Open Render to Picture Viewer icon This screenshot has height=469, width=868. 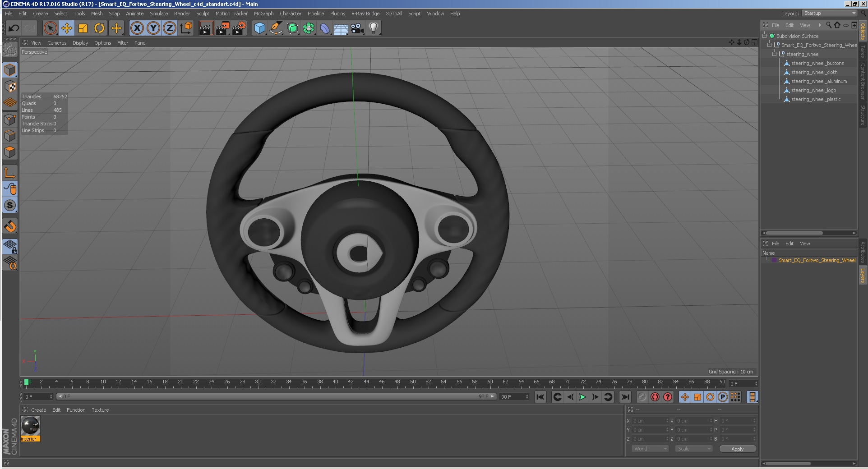pos(222,28)
